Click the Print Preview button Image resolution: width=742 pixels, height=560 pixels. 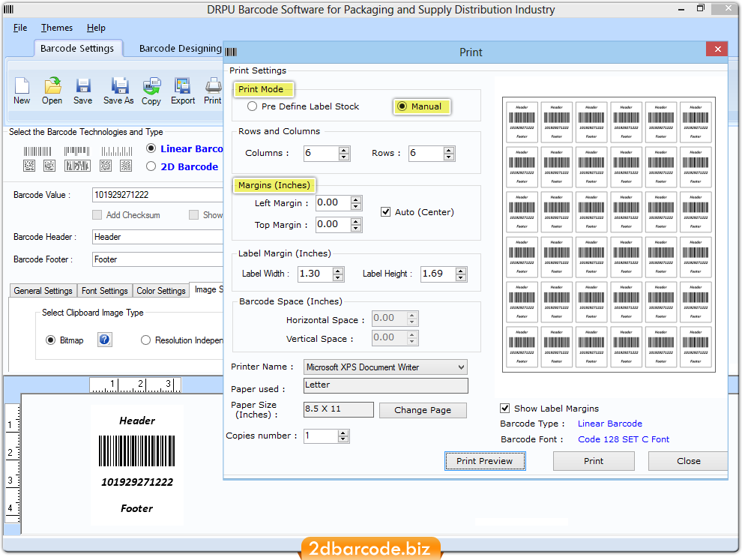[485, 461]
